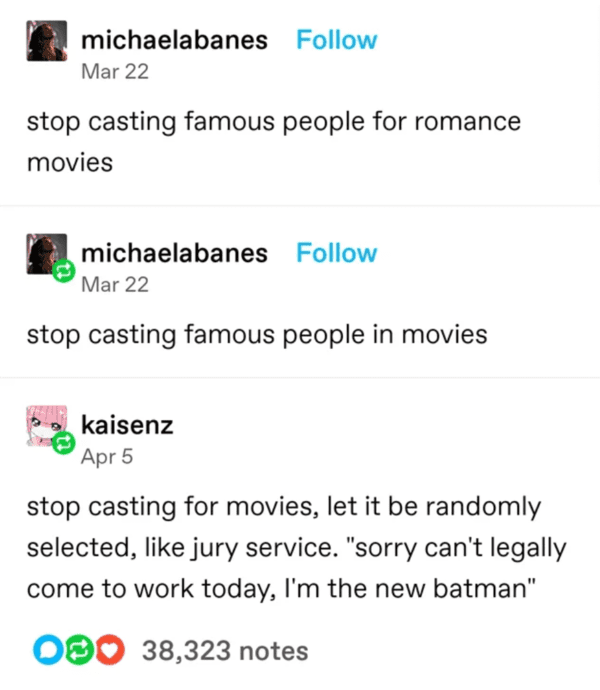The width and height of the screenshot is (600, 690).
Task: Click the green reblog icon beside notes
Action: click(79, 650)
